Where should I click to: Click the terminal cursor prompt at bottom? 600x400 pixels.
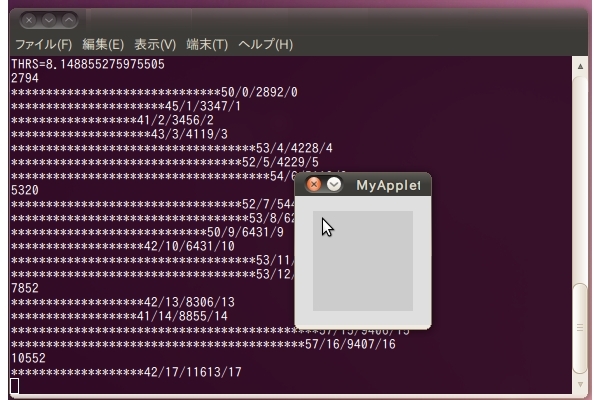pos(15,386)
